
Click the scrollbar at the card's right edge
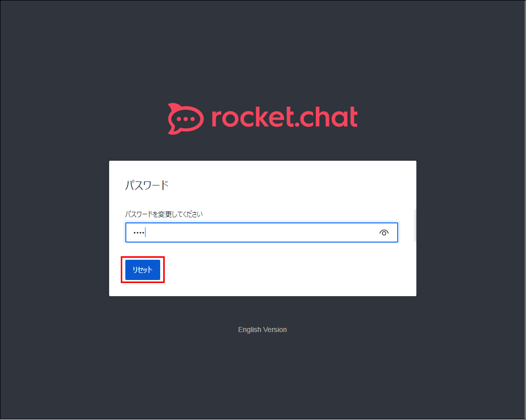coord(415,225)
